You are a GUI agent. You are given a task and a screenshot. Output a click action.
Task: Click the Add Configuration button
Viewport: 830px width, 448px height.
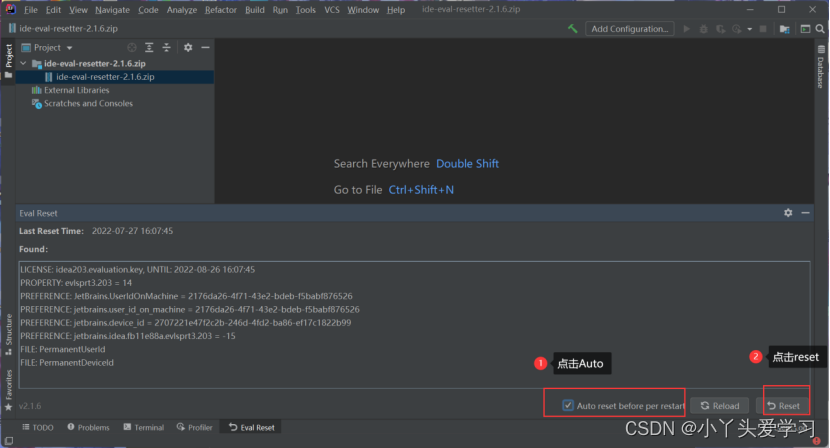[629, 29]
